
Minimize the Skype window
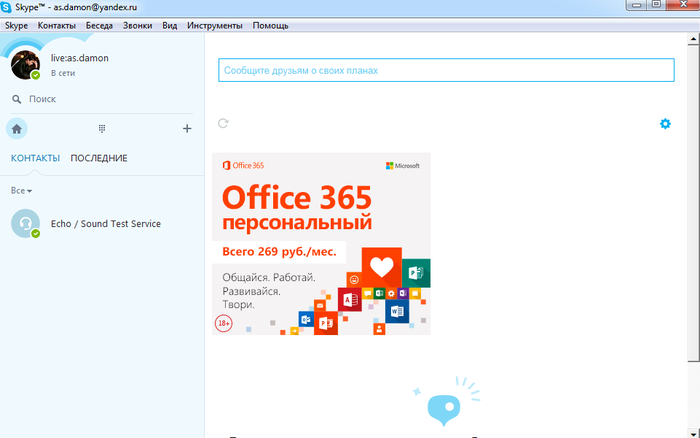(637, 4)
